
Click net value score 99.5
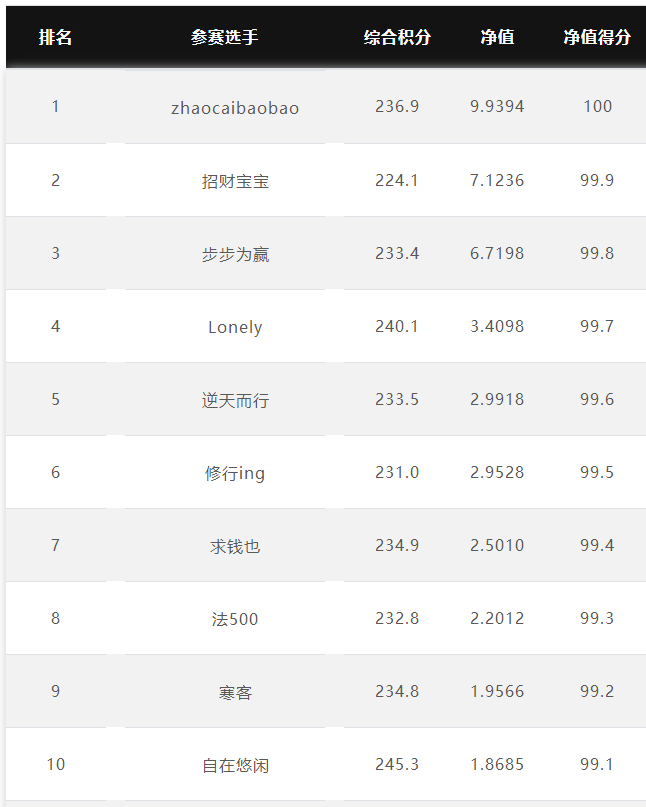tap(597, 472)
